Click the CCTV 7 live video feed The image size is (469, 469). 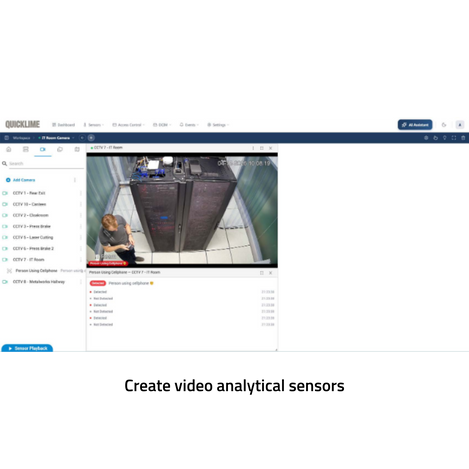182,210
